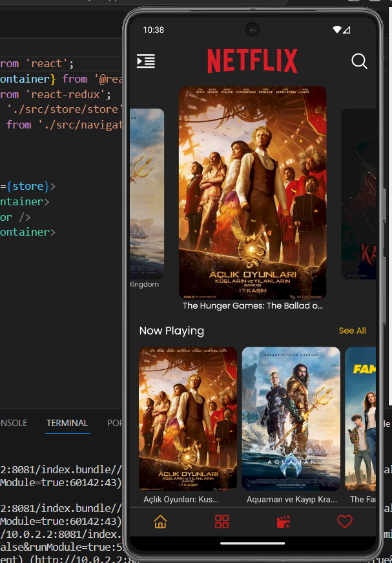Screen dimensions: 392x563
Task: Open the side menu drawer icon
Action: coord(146,61)
